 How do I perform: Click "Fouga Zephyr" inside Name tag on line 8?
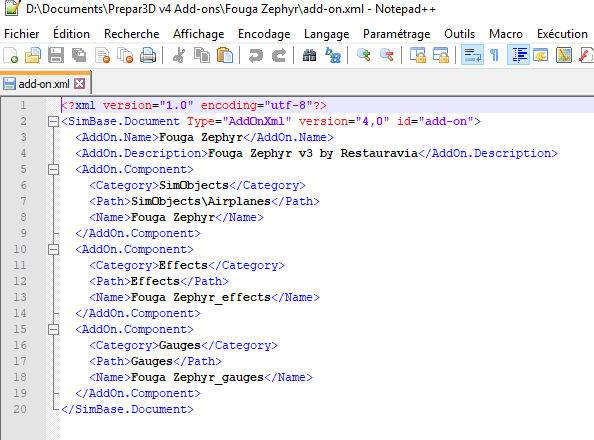(x=173, y=218)
